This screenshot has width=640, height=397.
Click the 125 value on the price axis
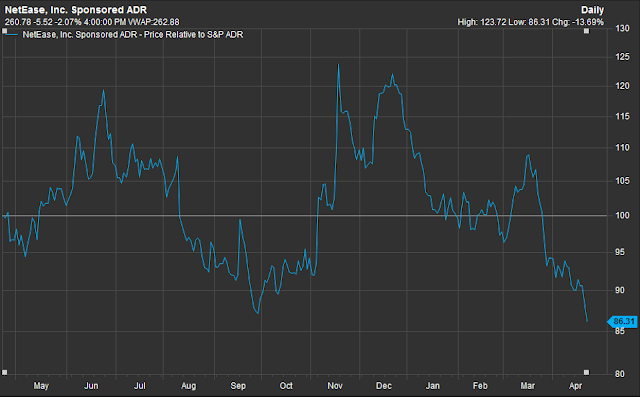tap(622, 57)
